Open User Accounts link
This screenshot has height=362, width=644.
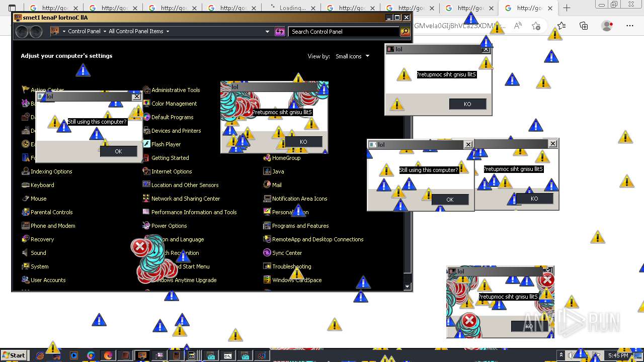48,280
